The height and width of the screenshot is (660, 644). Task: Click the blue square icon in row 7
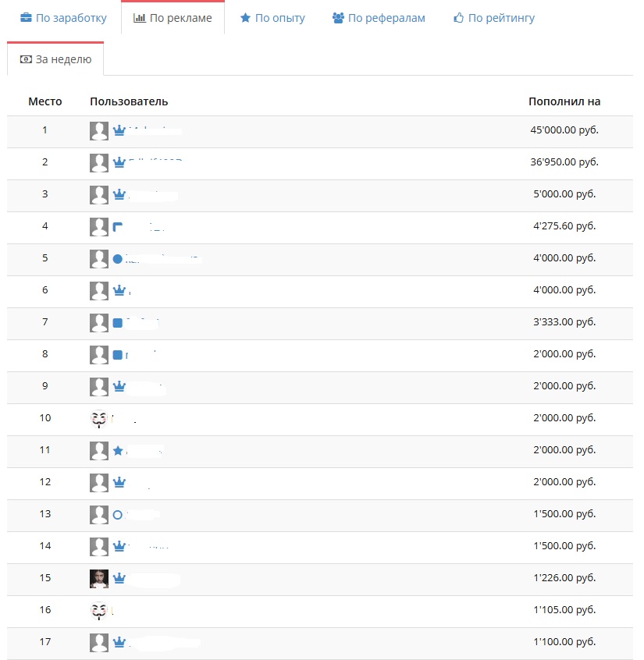pos(118,323)
